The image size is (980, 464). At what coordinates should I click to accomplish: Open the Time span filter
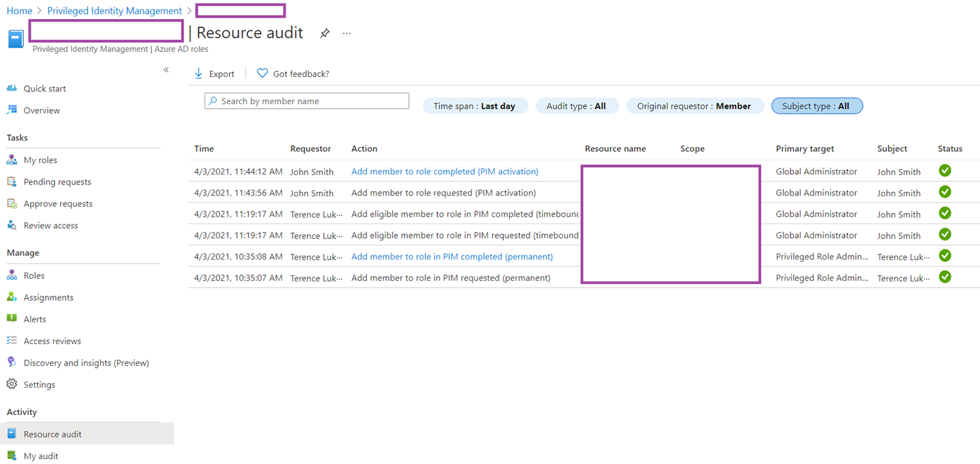[x=475, y=106]
